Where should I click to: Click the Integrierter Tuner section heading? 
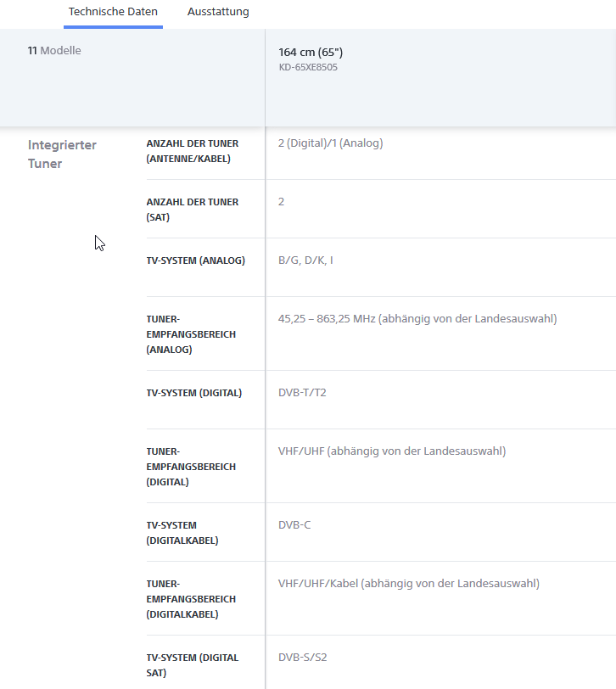click(62, 154)
